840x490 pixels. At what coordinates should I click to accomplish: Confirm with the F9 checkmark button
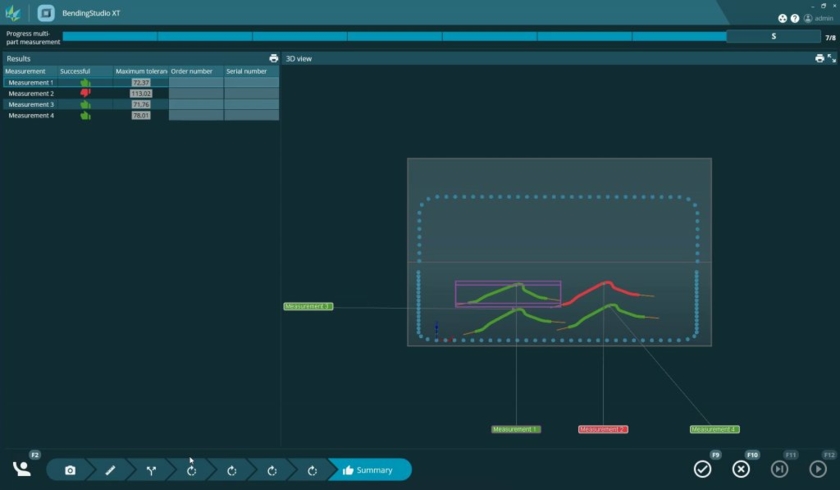tap(702, 469)
